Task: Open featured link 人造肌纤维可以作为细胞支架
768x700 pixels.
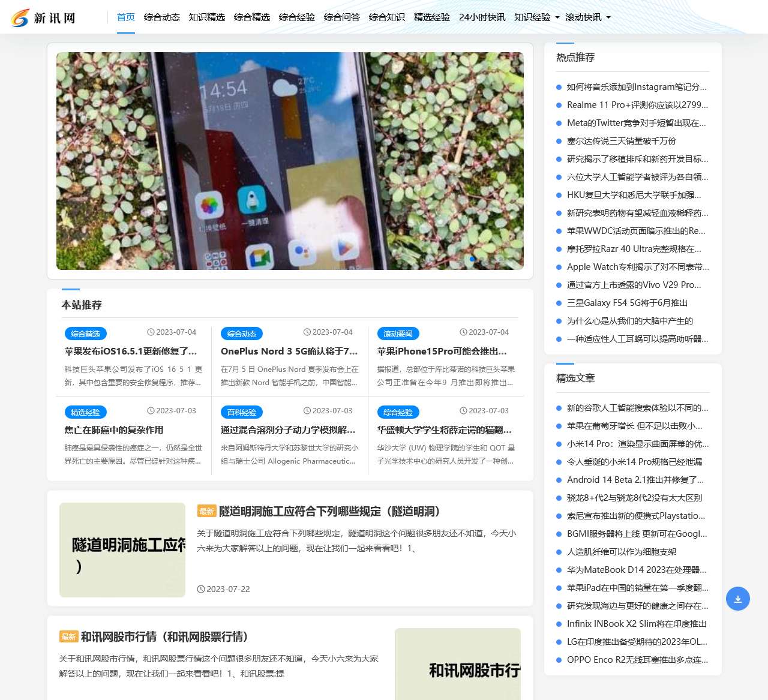Action: 622,552
